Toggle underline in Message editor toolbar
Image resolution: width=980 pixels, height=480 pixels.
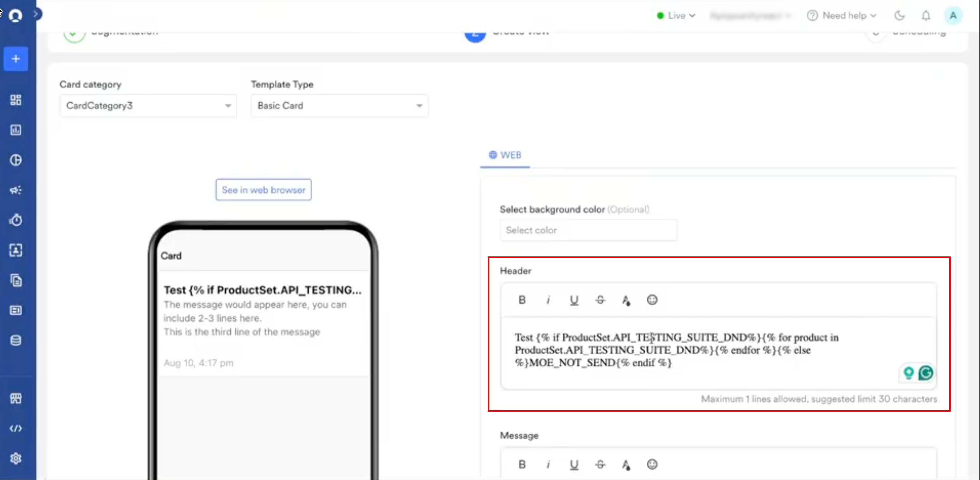pyautogui.click(x=574, y=464)
